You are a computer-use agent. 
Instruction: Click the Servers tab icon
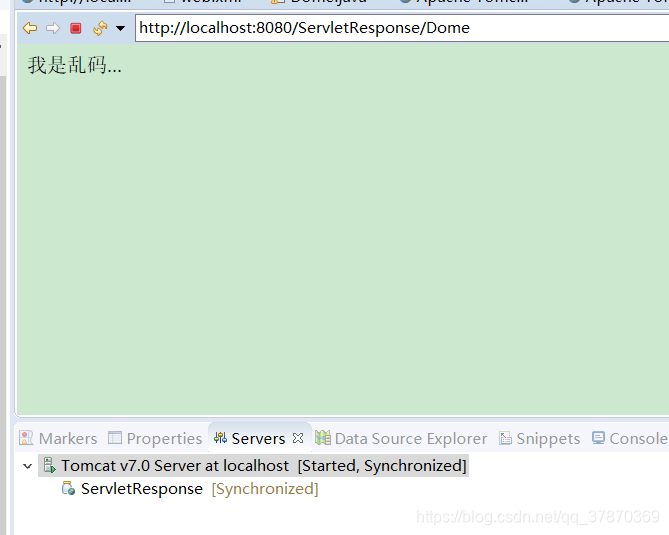(x=221, y=438)
